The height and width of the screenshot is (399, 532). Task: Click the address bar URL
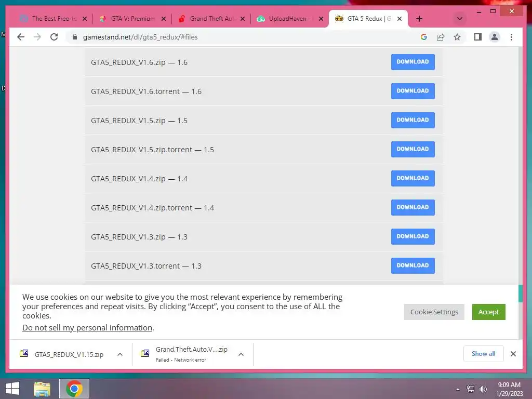[140, 37]
